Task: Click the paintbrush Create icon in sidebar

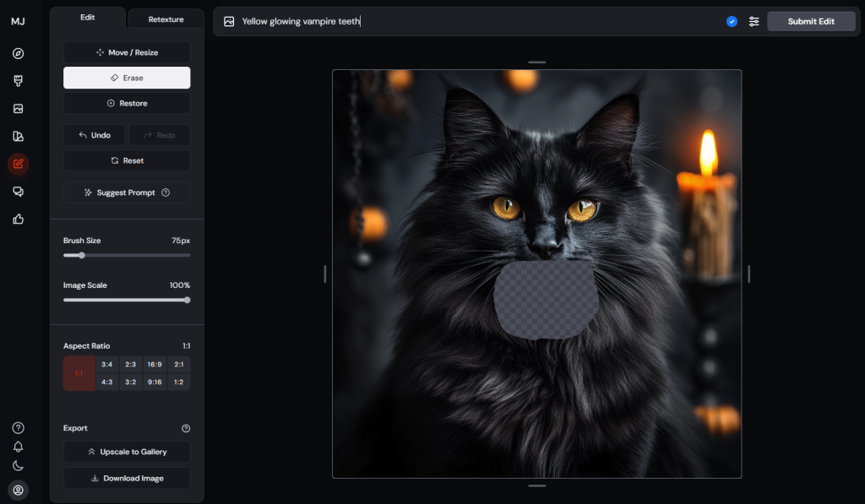Action: [x=18, y=81]
